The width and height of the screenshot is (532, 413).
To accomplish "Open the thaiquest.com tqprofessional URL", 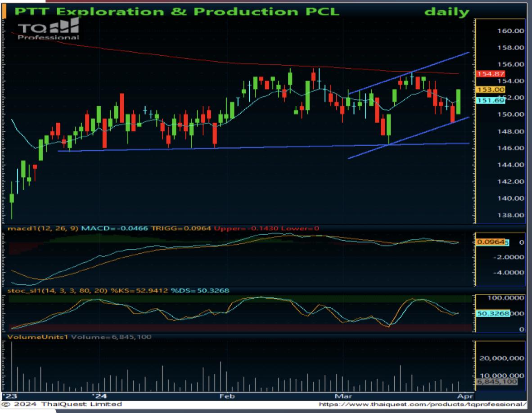I will pos(423,404).
